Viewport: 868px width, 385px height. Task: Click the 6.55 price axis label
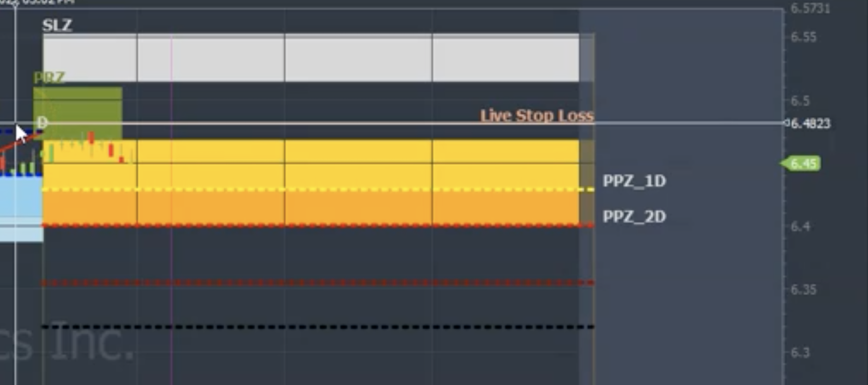pos(803,37)
